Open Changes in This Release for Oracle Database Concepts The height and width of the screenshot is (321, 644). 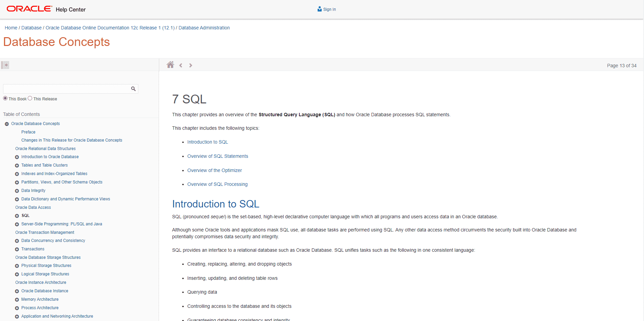click(72, 140)
